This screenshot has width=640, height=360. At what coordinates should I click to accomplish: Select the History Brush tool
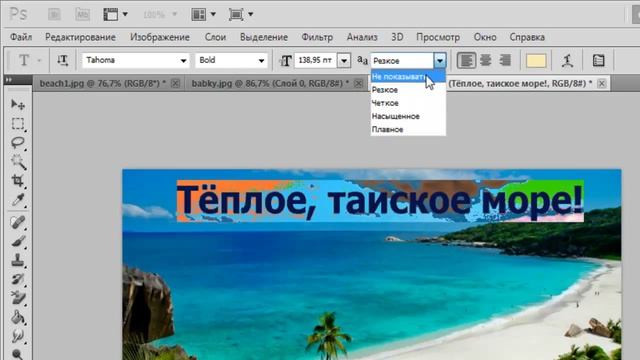point(18,279)
